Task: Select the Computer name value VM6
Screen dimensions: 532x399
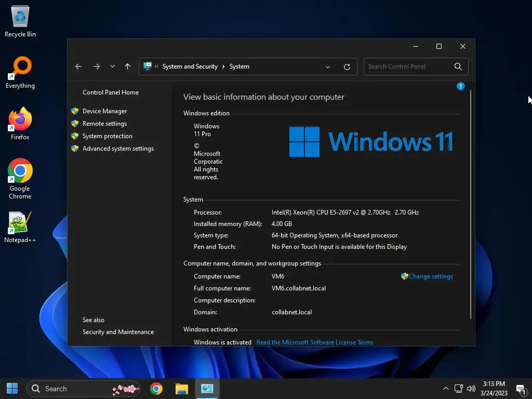Action: pos(278,276)
